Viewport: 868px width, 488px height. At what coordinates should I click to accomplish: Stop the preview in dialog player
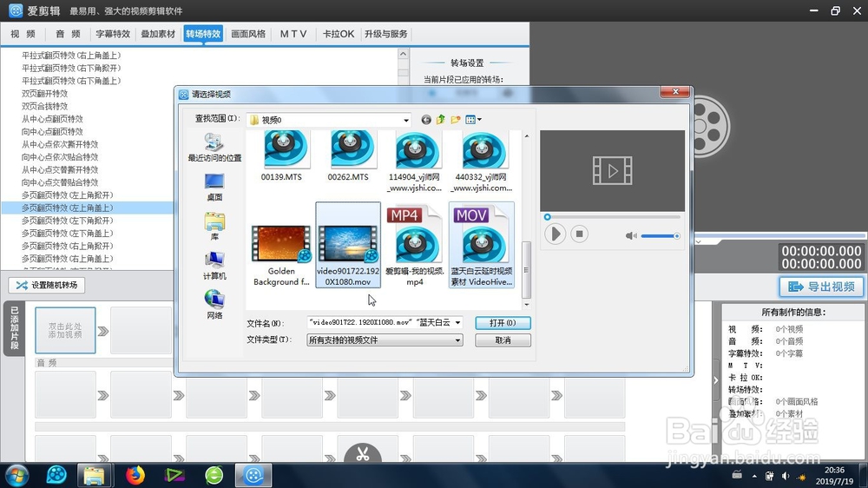coord(579,234)
